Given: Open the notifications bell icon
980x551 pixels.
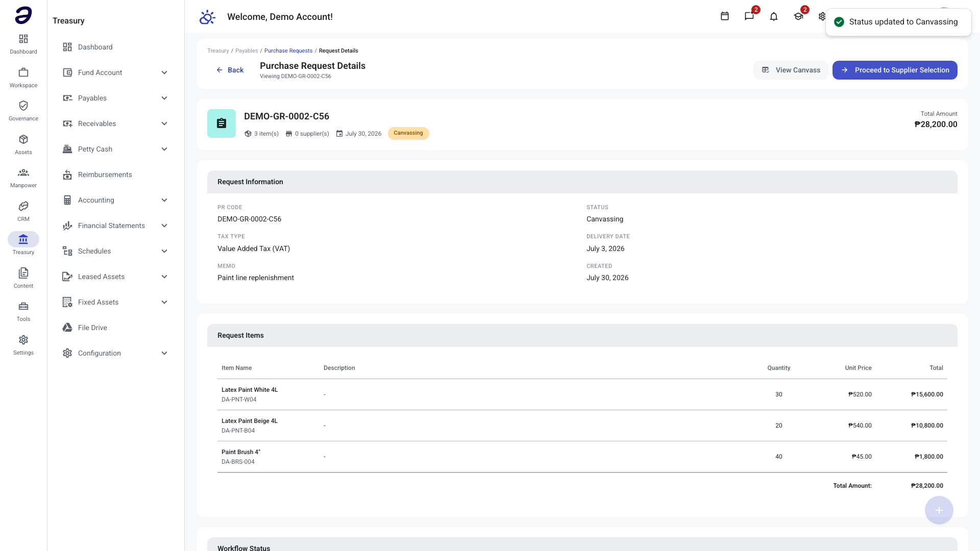Looking at the screenshot, I should tap(774, 16).
